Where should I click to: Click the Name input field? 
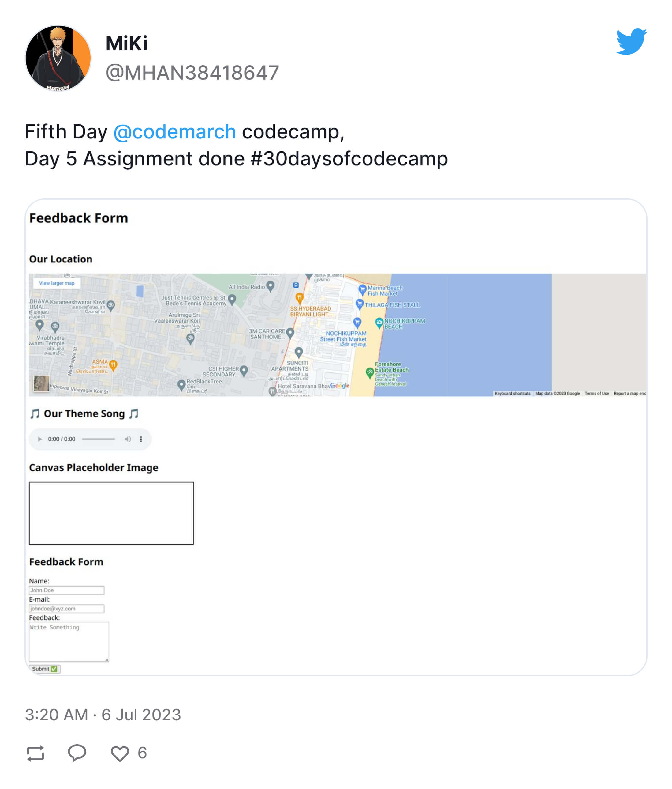pyautogui.click(x=67, y=590)
